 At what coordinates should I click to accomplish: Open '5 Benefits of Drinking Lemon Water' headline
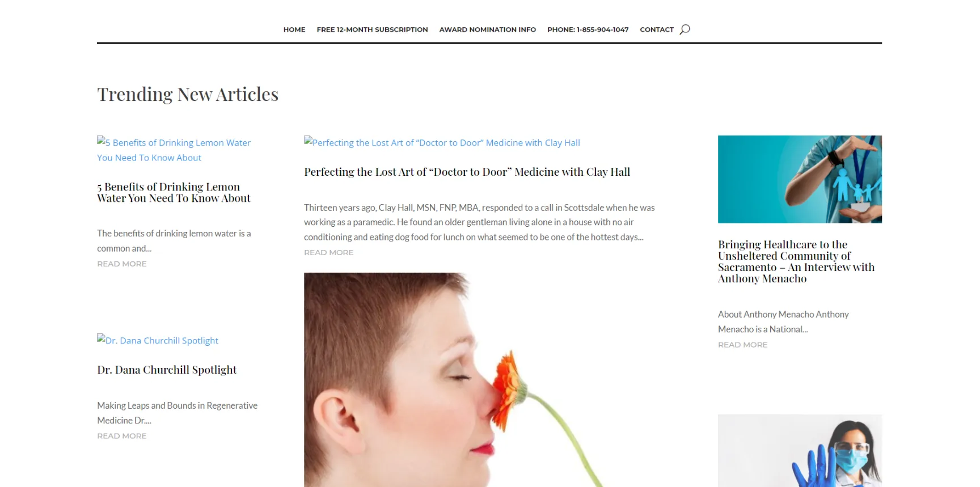tap(174, 193)
